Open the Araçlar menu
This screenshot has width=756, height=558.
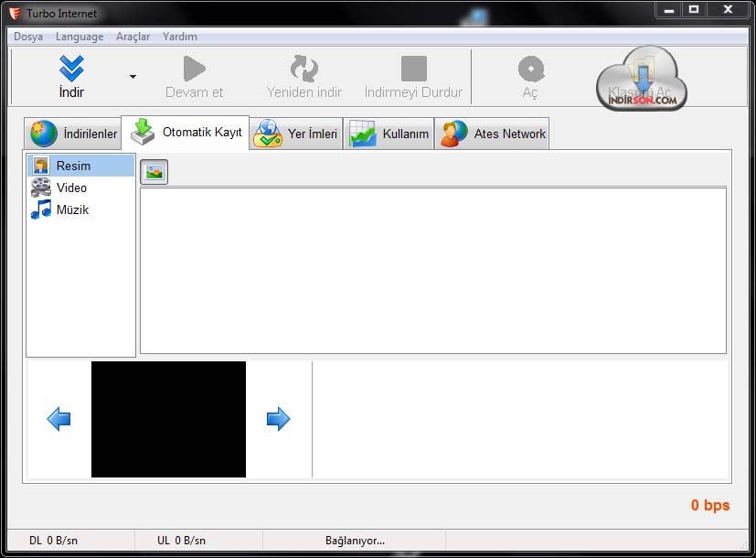coord(133,37)
